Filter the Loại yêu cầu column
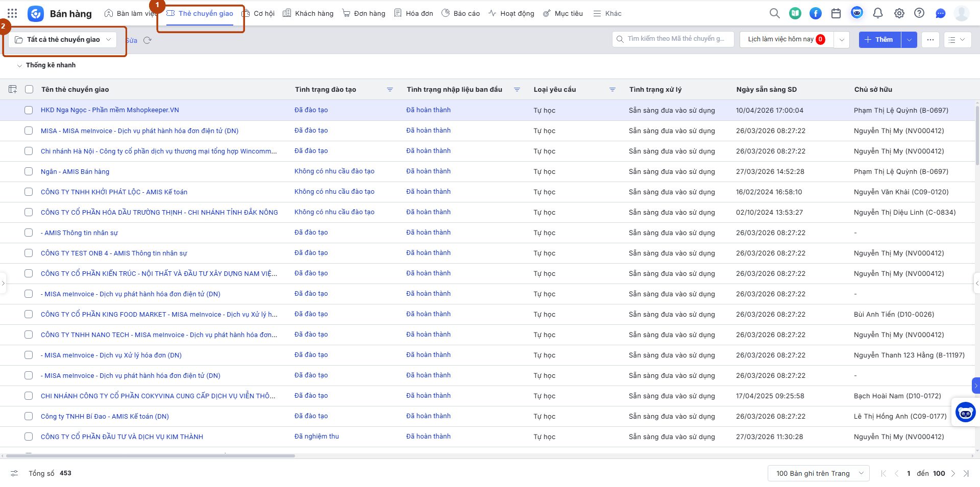 pos(612,89)
